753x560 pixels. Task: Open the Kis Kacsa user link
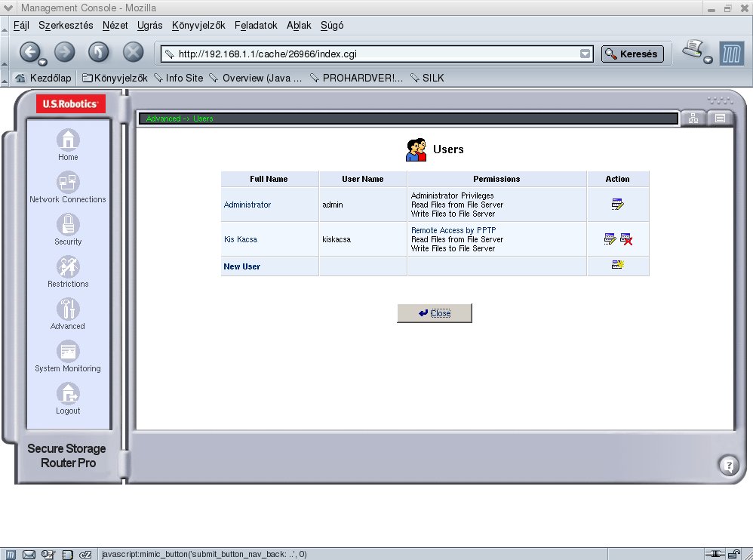[241, 239]
